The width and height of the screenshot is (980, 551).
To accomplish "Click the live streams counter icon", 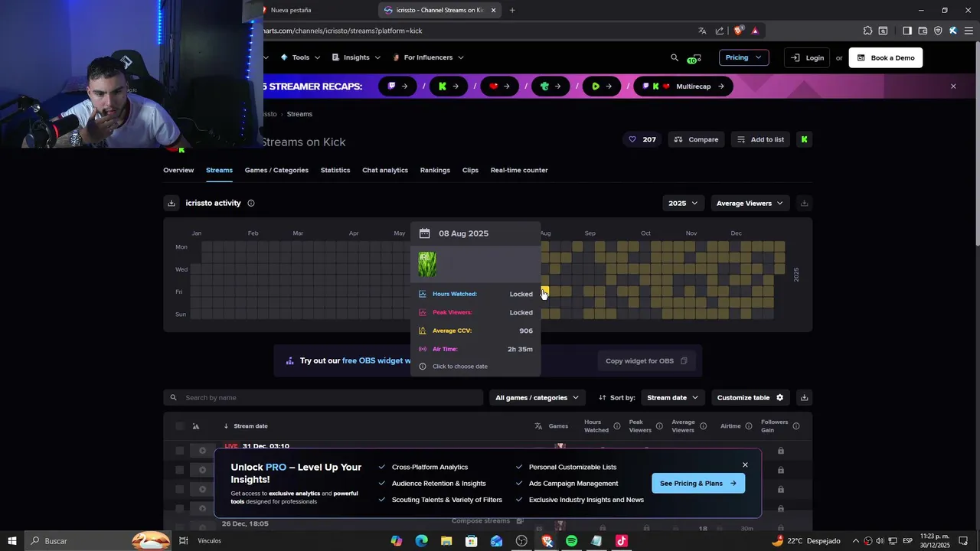I will pos(693,58).
